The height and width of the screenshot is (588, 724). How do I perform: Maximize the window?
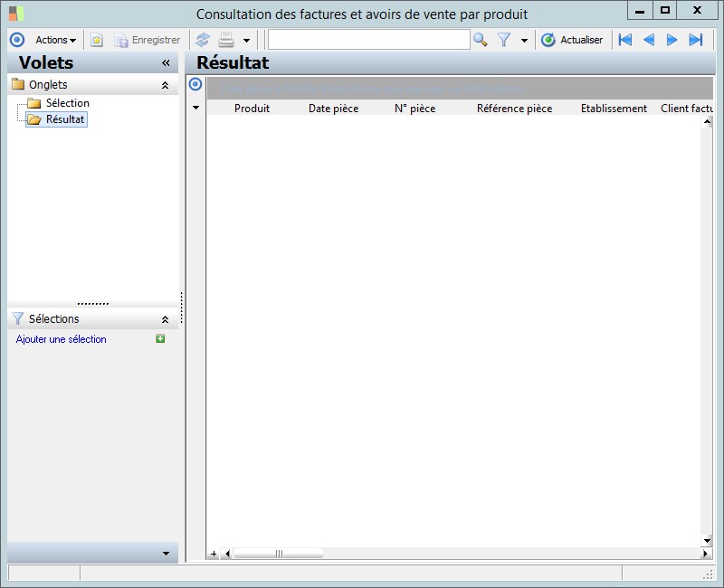click(x=665, y=11)
